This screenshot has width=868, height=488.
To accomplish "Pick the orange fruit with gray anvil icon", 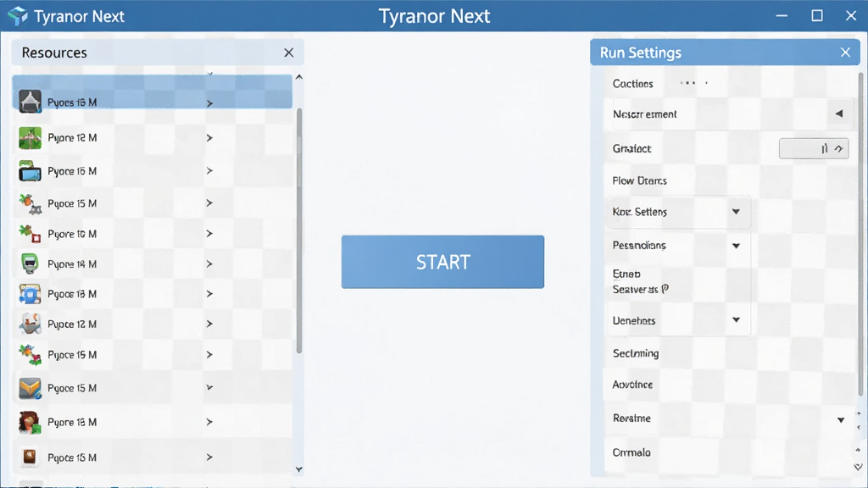I will click(x=30, y=203).
